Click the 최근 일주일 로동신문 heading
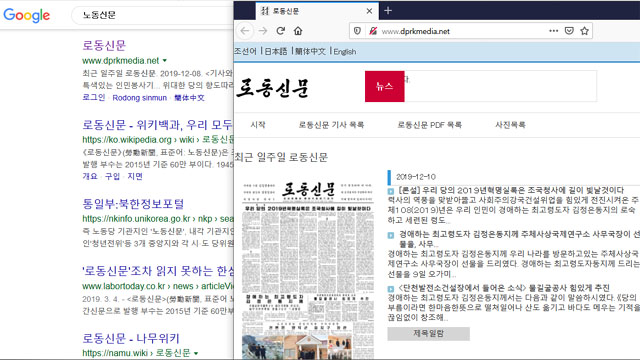The width and height of the screenshot is (640, 360). pos(281,157)
